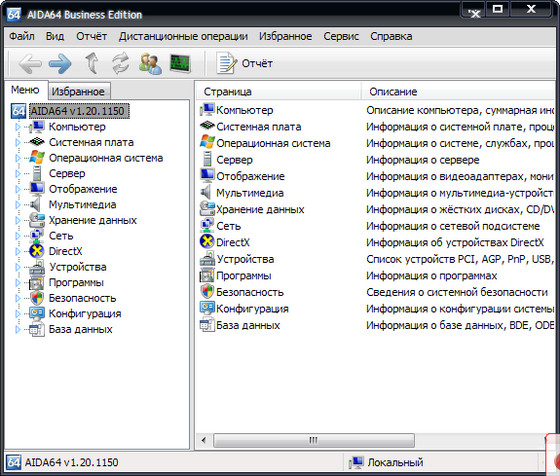Expand Хранение данных tree node
Viewport: 560px width, 476px height.
point(18,220)
